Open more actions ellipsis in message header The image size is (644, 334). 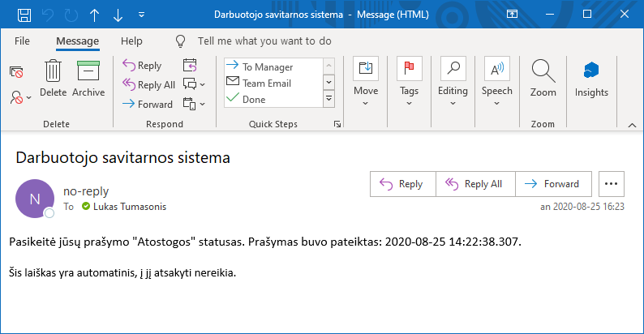coord(612,184)
